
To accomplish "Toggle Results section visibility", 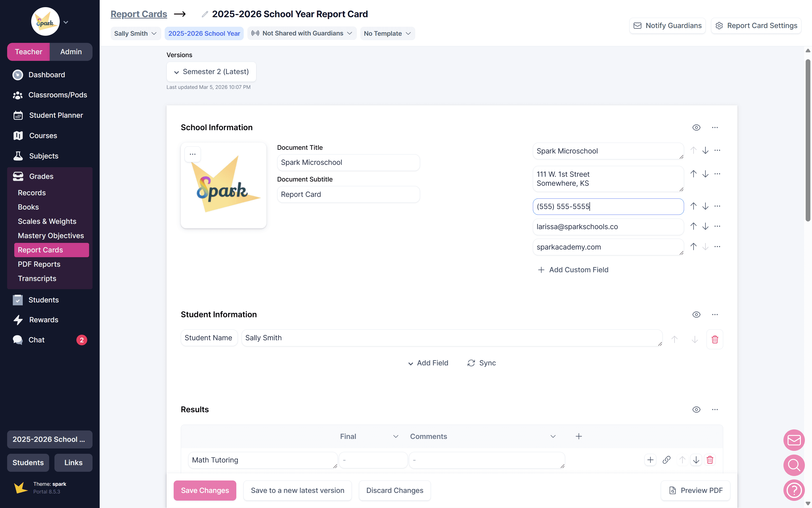I will (x=696, y=410).
